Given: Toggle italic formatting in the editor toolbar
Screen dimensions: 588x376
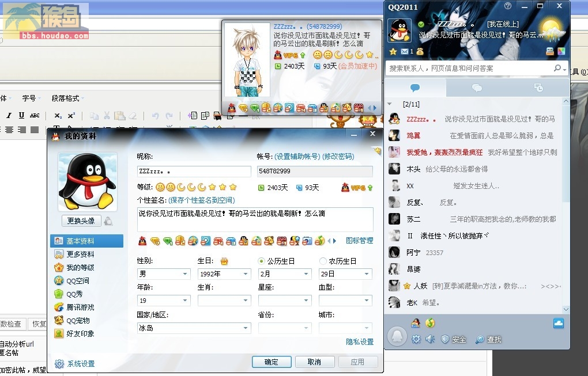Looking at the screenshot, I should [9, 116].
